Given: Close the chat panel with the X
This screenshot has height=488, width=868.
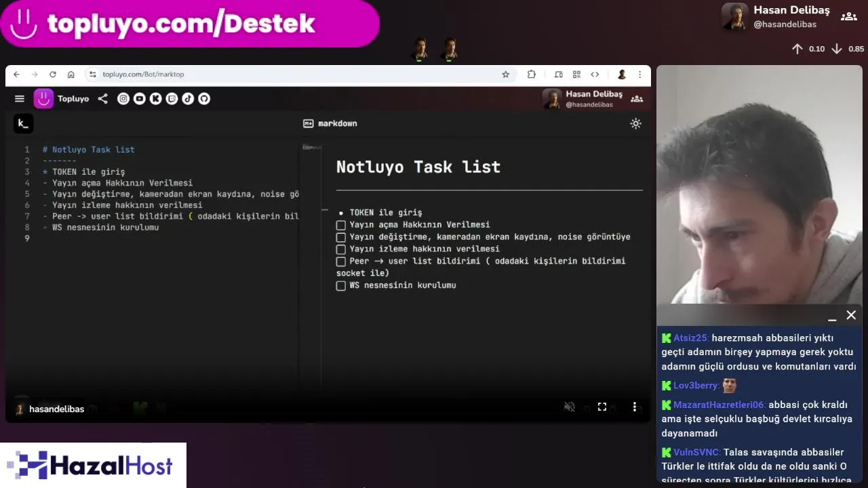Looking at the screenshot, I should [x=851, y=315].
